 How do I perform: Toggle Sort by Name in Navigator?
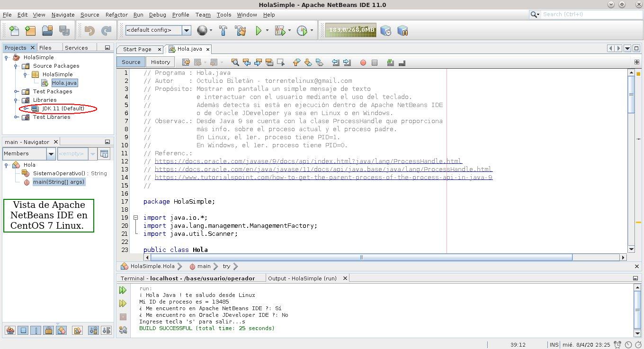[x=93, y=331]
